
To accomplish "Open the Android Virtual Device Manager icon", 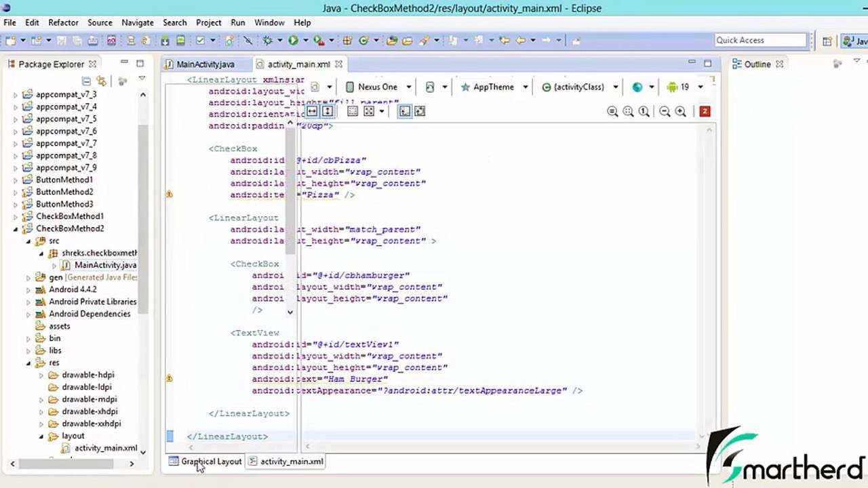I will [180, 41].
